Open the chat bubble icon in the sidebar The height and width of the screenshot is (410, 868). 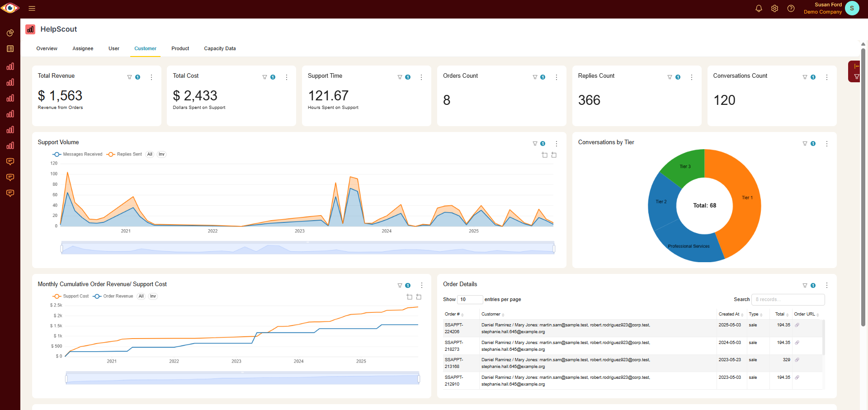[10, 161]
